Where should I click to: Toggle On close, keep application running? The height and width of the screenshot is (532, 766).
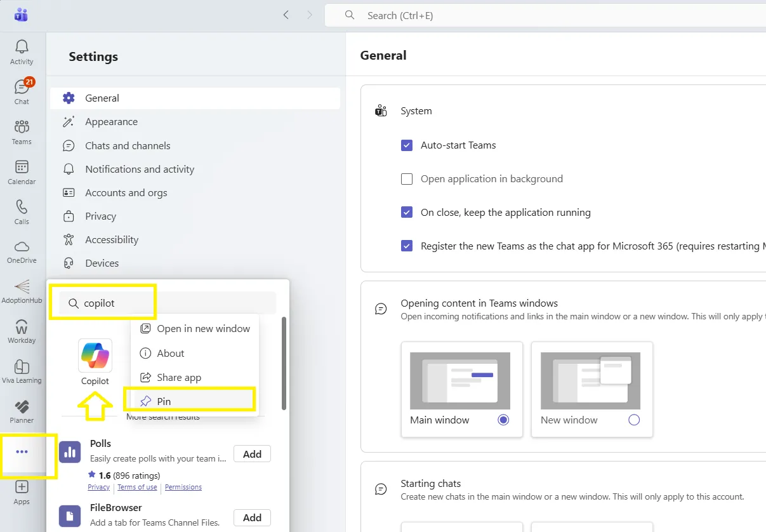pos(407,213)
